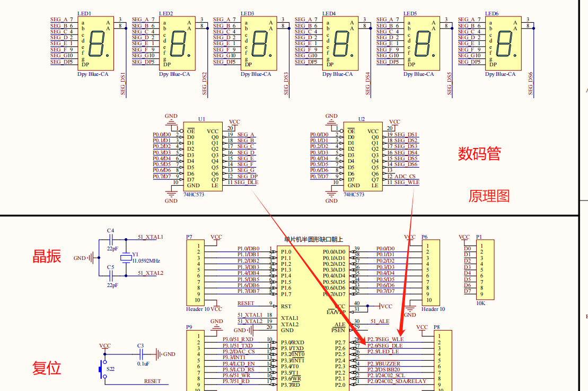Image resolution: width=588 pixels, height=391 pixels.
Task: Click the SEG_WLE net label on U2
Action: [407, 183]
